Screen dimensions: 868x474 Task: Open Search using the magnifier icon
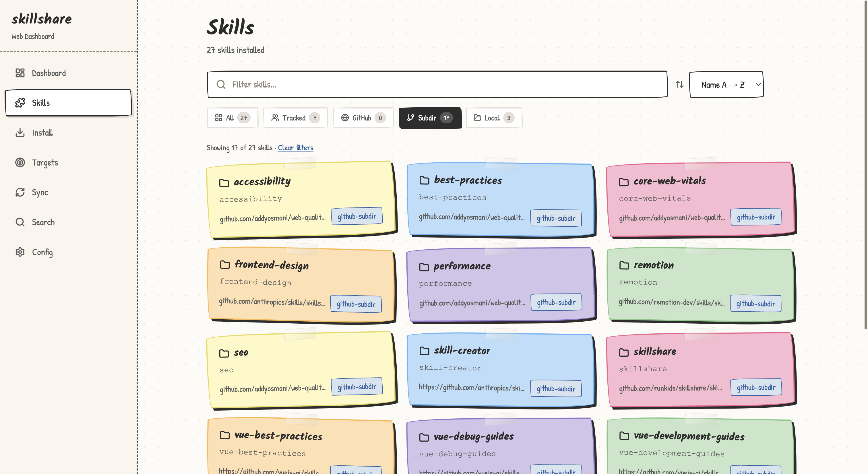click(20, 222)
